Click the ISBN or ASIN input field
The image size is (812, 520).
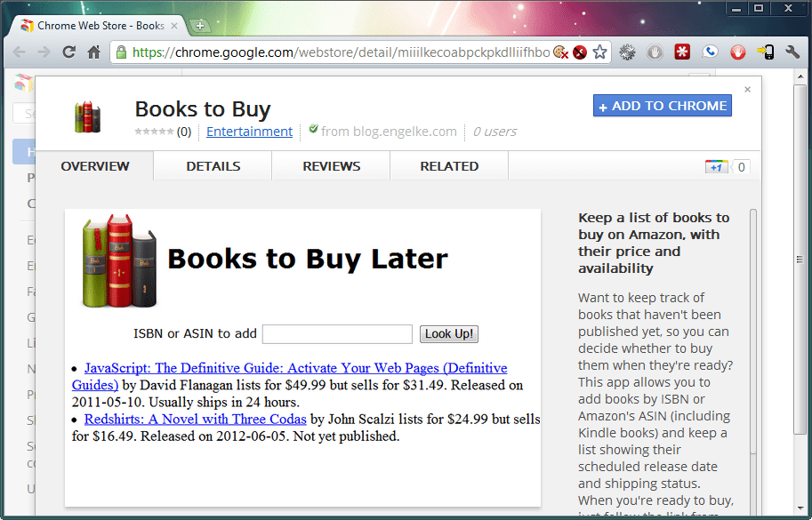pos(337,333)
